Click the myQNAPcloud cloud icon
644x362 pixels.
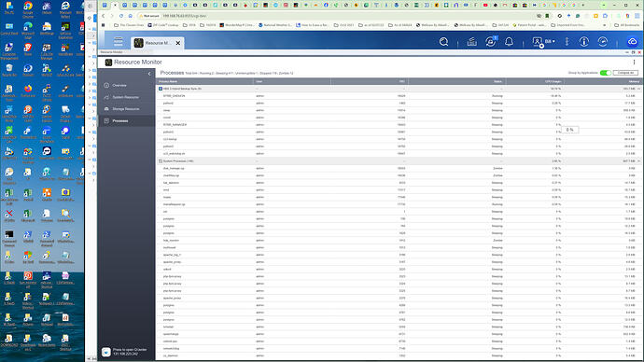pos(633,42)
